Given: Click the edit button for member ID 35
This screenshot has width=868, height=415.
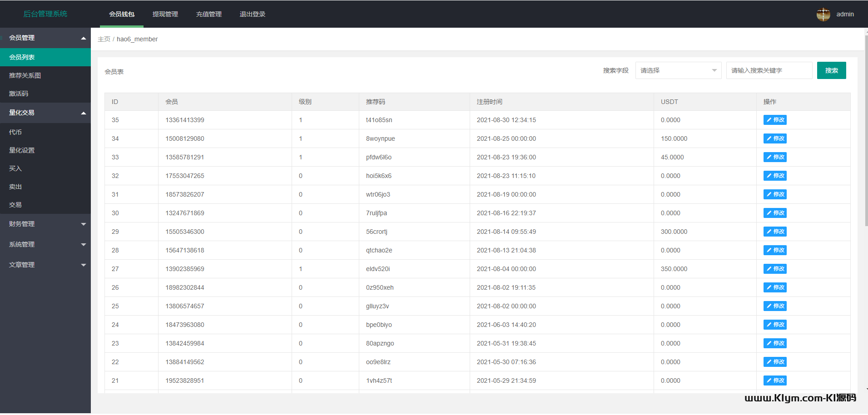Looking at the screenshot, I should point(774,120).
